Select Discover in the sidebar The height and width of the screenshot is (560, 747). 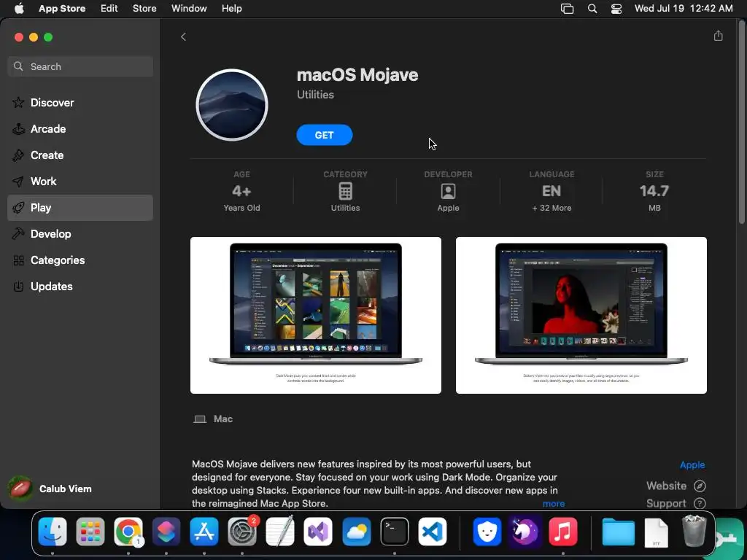[80, 102]
